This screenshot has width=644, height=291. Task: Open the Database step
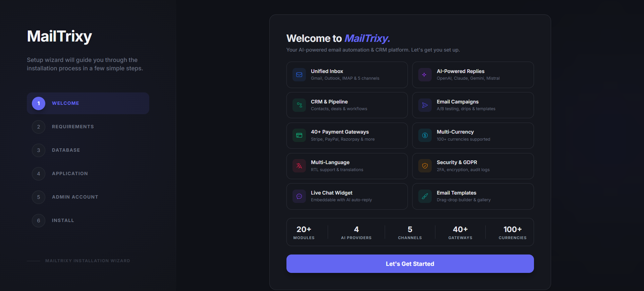point(88,150)
